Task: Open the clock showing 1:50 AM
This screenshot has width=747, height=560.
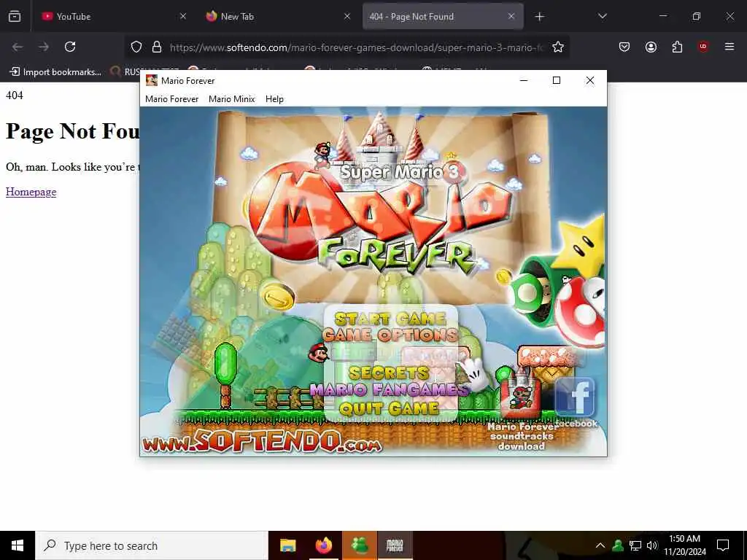Action: pyautogui.click(x=685, y=545)
